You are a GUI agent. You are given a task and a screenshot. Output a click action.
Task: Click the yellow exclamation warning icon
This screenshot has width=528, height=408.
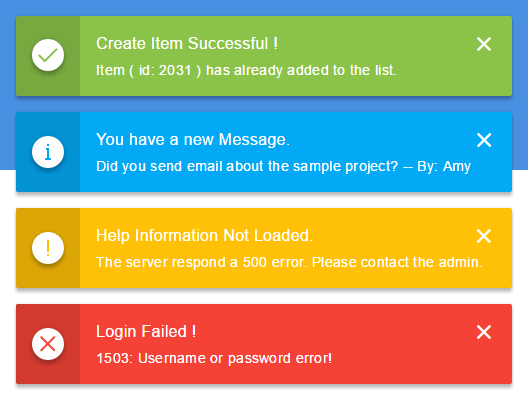(48, 248)
